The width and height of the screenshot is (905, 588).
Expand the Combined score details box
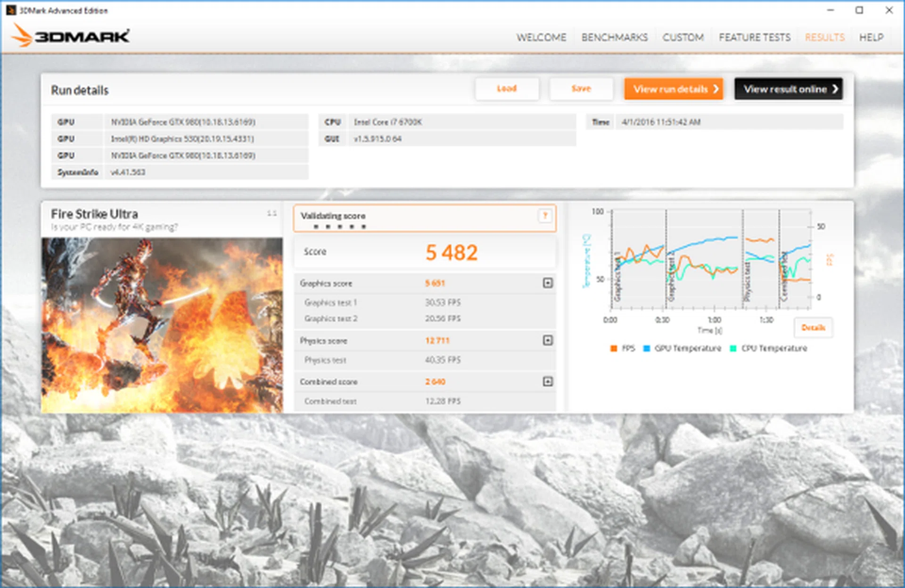pos(547,381)
